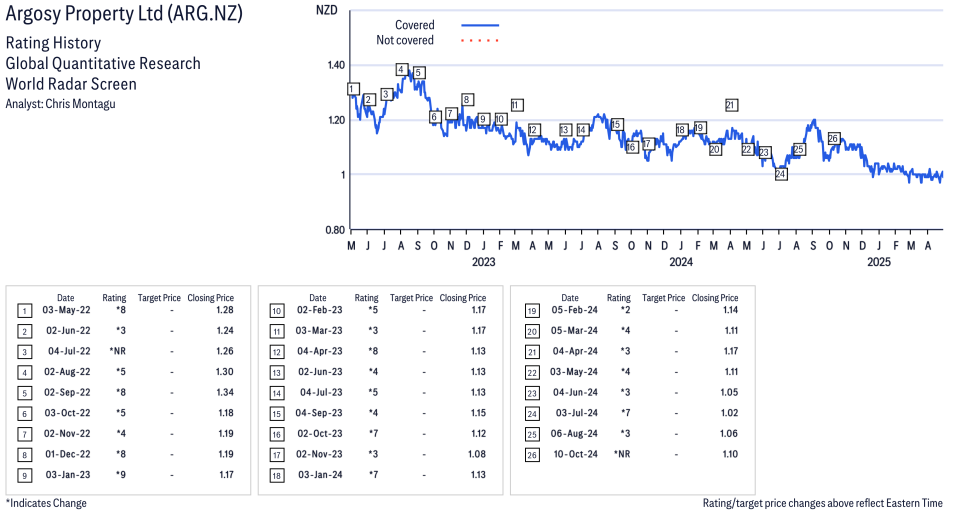Click the boxed number 14 in second table
Viewport: 954px width, 510px height.
pos(277,394)
